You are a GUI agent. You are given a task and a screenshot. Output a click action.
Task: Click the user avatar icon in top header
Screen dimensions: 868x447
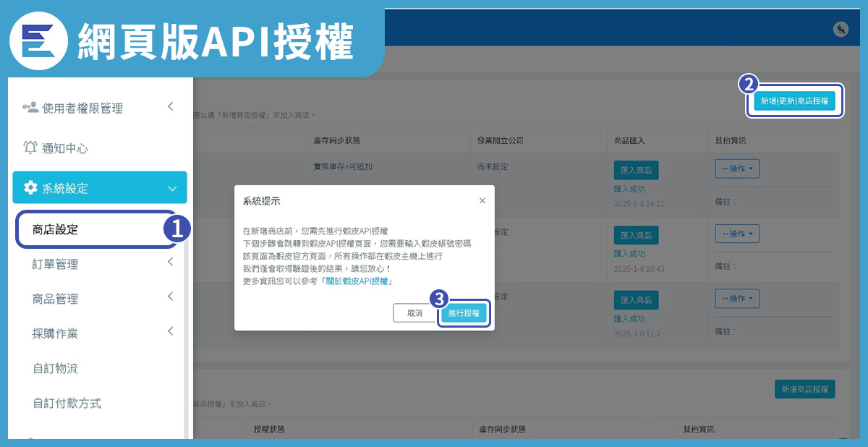coord(841,29)
